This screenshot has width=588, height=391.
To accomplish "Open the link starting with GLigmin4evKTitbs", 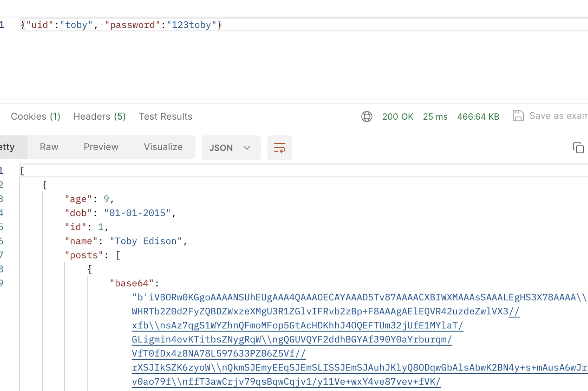I will point(292,339).
